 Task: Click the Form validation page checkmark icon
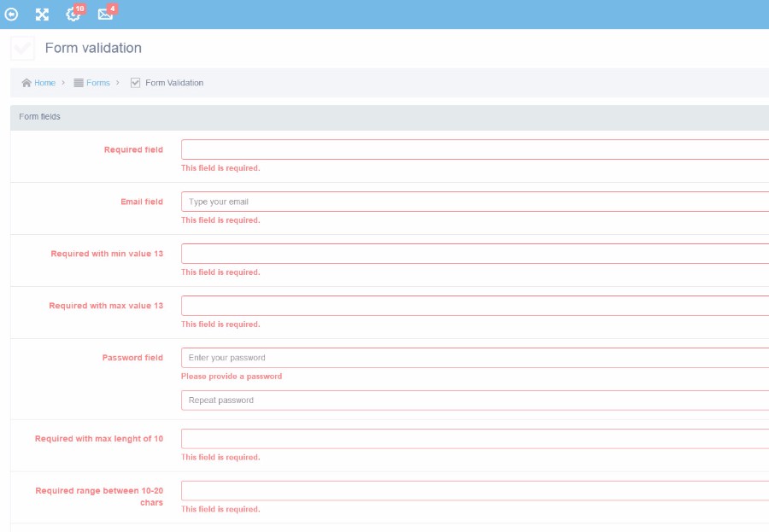23,49
